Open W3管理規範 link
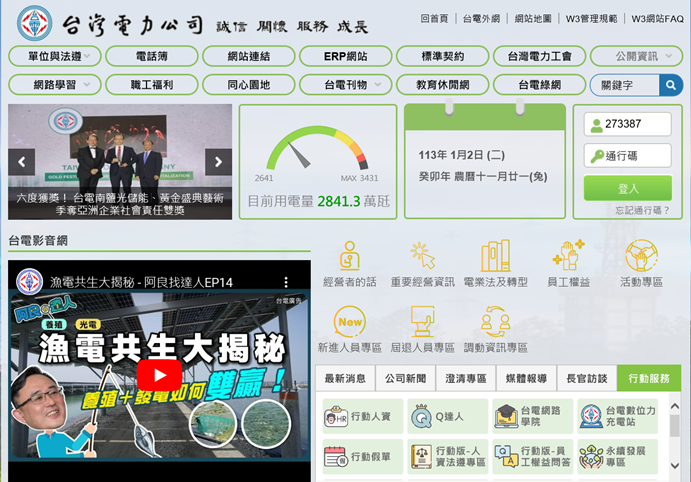 pyautogui.click(x=591, y=19)
